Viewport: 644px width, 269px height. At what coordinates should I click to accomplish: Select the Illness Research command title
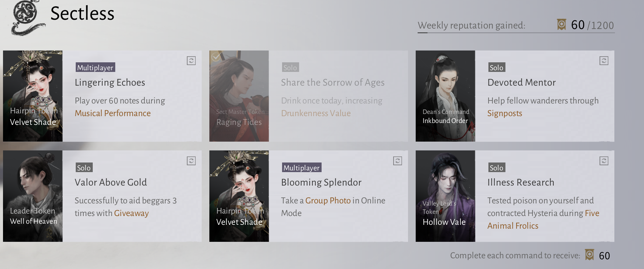[521, 182]
